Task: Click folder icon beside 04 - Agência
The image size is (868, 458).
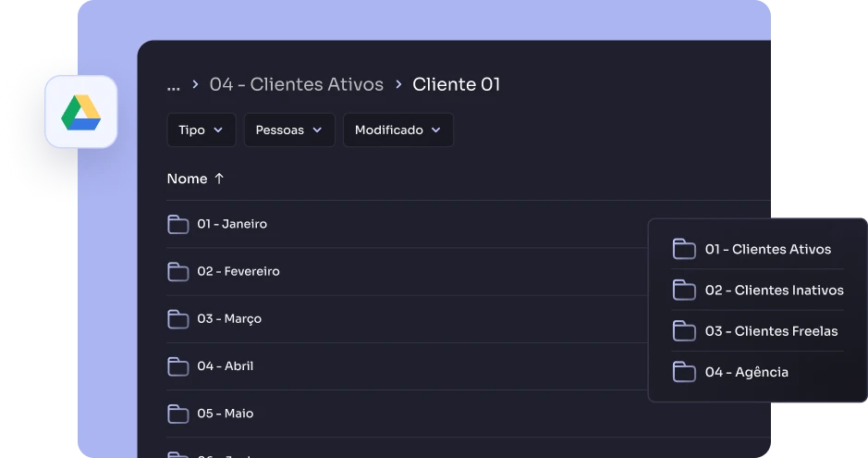Action: [x=684, y=372]
